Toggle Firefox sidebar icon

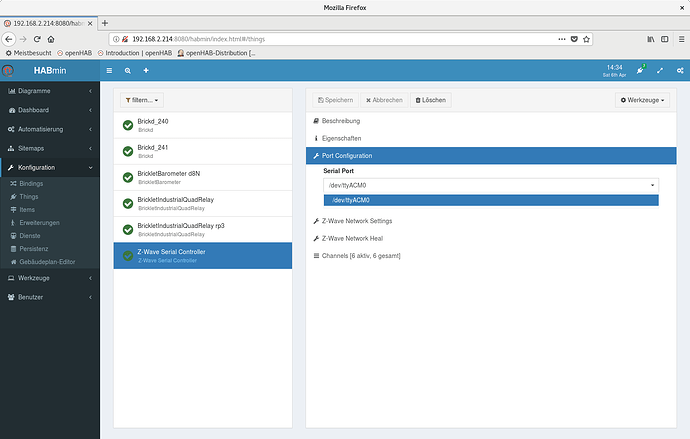[x=665, y=39]
